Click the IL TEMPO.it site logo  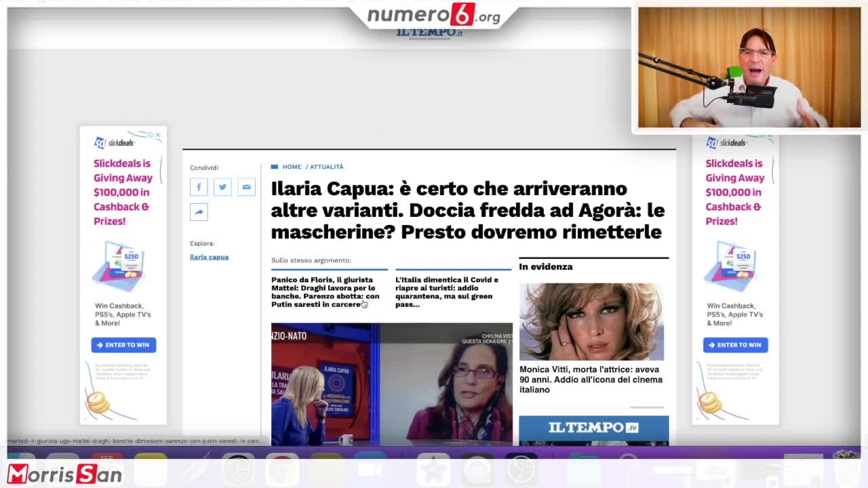(x=429, y=33)
